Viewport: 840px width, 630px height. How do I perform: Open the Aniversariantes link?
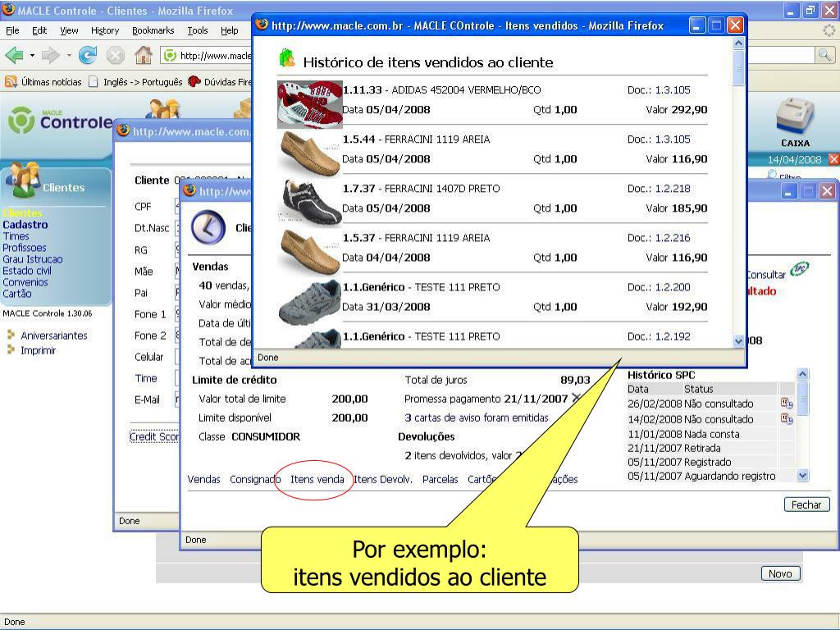click(x=53, y=336)
